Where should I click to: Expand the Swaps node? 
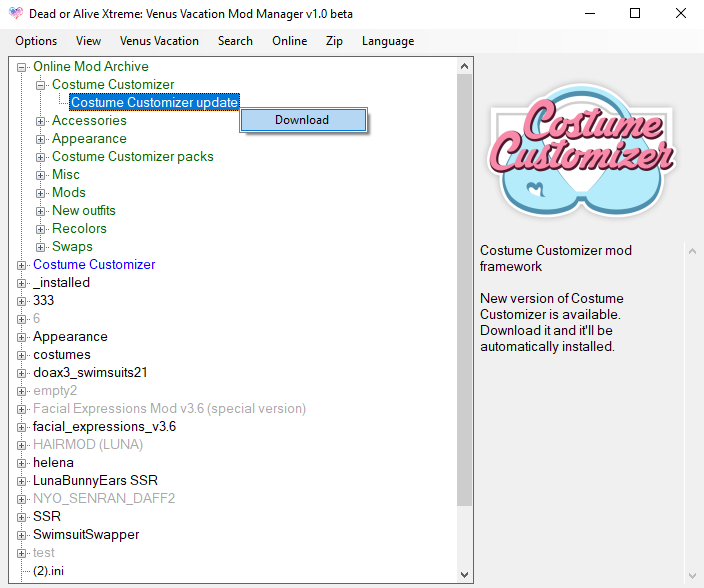pos(40,247)
